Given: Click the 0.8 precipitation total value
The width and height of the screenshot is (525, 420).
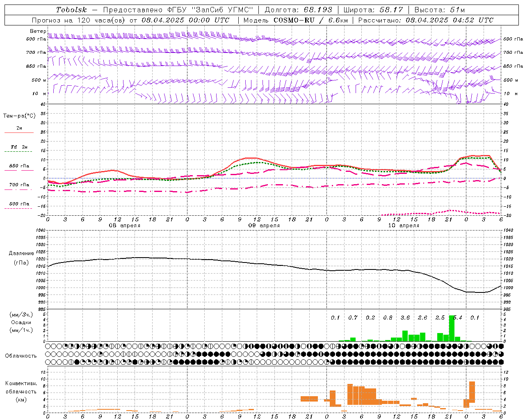Looking at the screenshot, I should (388, 318).
